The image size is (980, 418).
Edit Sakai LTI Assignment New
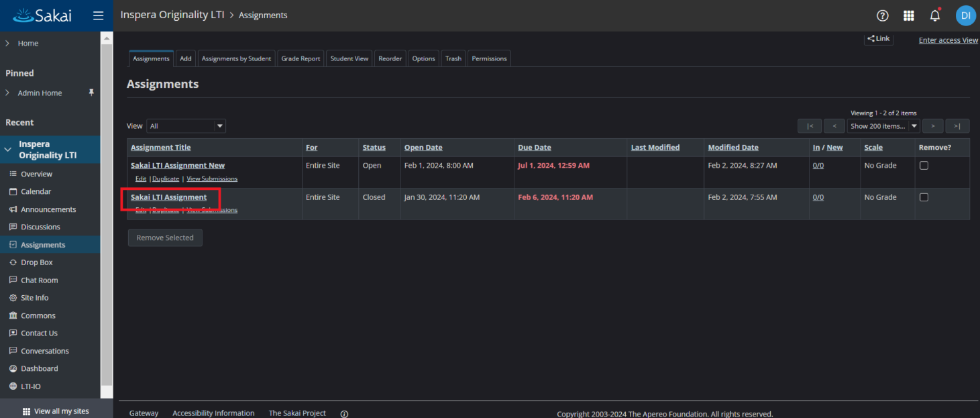[141, 179]
